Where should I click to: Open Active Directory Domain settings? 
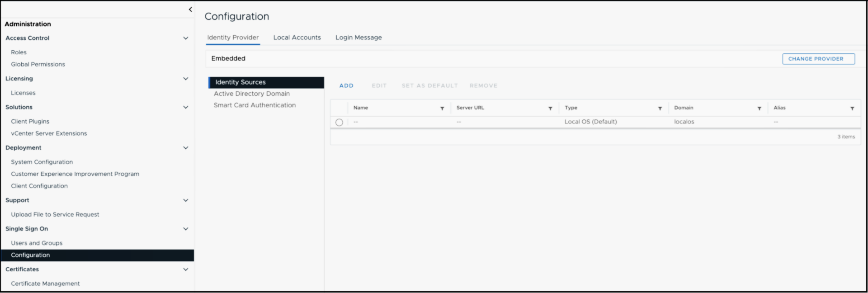click(x=252, y=94)
